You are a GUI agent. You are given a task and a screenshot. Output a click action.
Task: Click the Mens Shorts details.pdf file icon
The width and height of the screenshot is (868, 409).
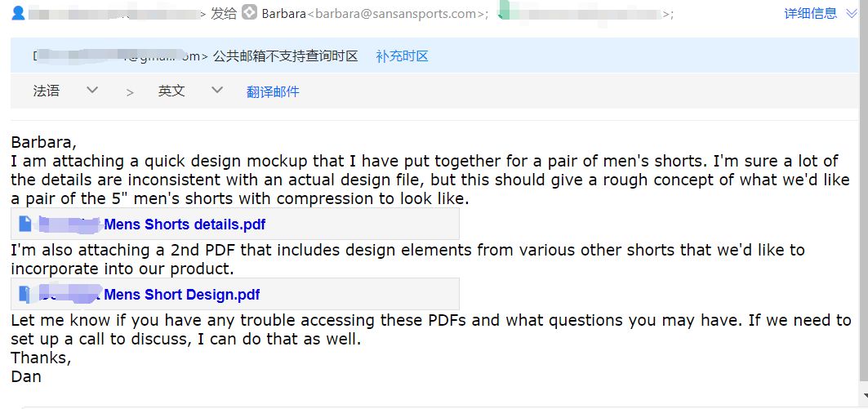(25, 225)
